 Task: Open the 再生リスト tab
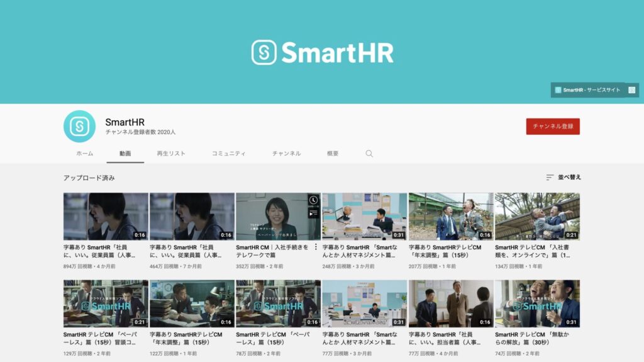tap(171, 154)
